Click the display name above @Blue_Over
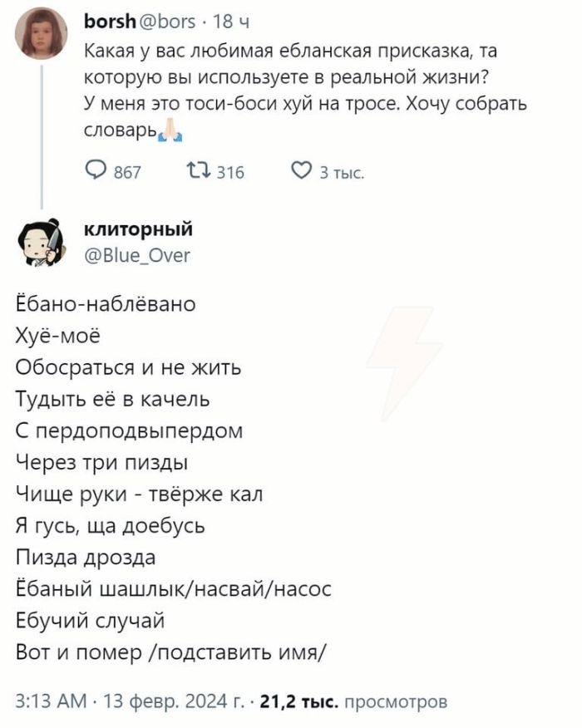This screenshot has width=582, height=728. 139,230
